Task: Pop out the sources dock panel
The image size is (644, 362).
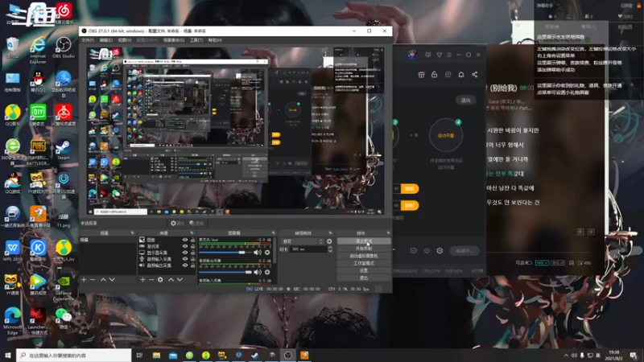Action: [x=192, y=232]
